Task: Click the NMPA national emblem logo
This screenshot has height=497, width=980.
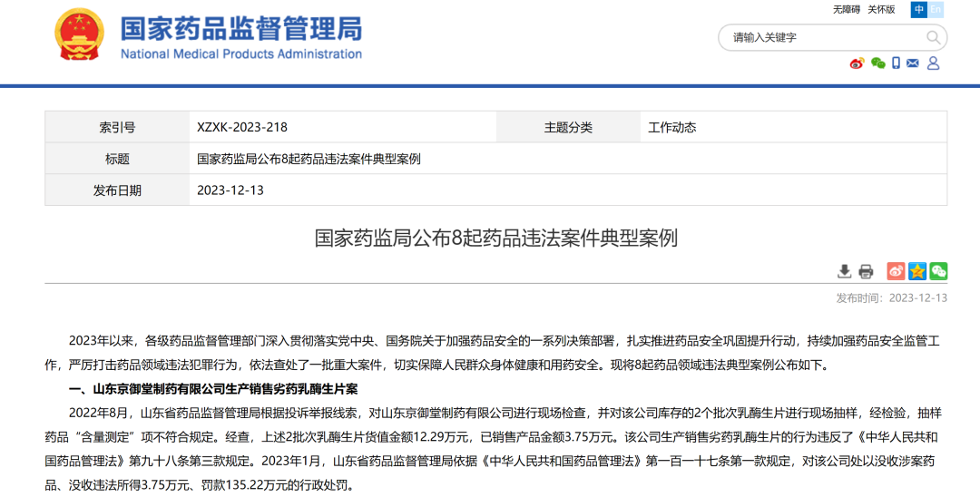Action: point(79,34)
